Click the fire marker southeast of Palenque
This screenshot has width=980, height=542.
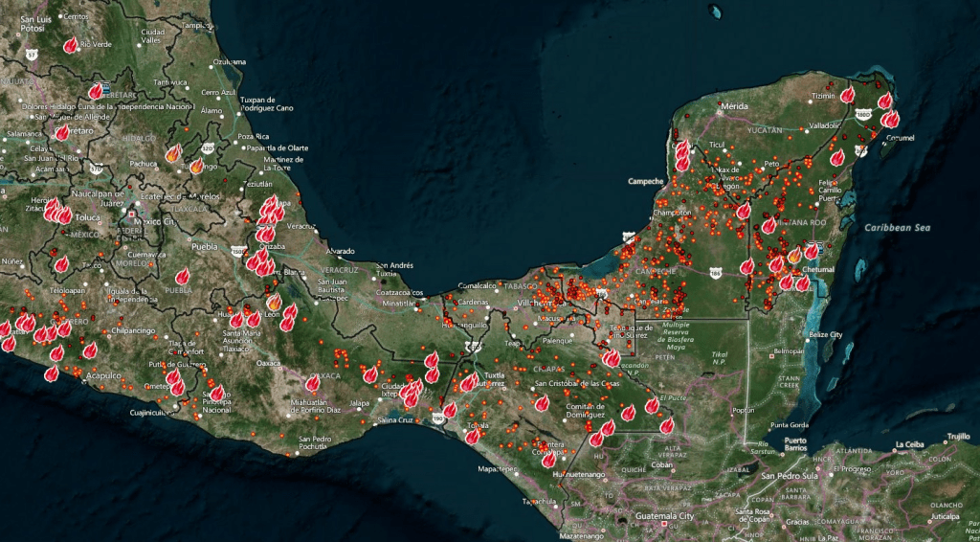pos(611,358)
